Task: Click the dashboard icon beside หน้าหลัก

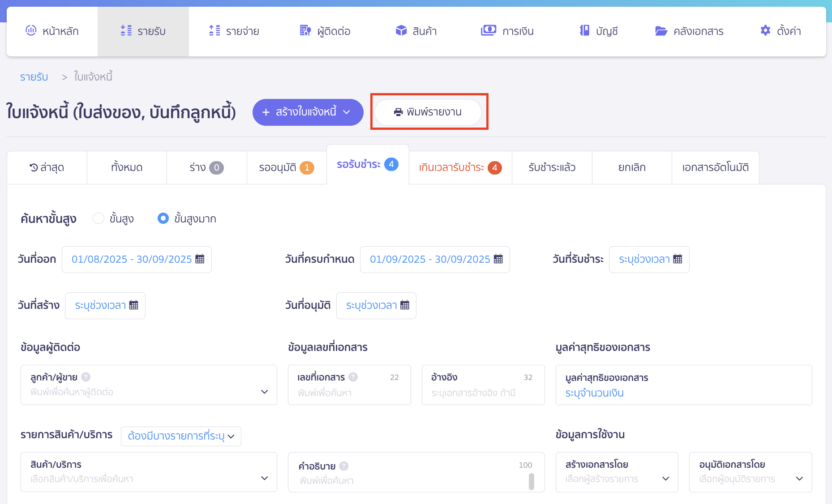Action: [31, 30]
